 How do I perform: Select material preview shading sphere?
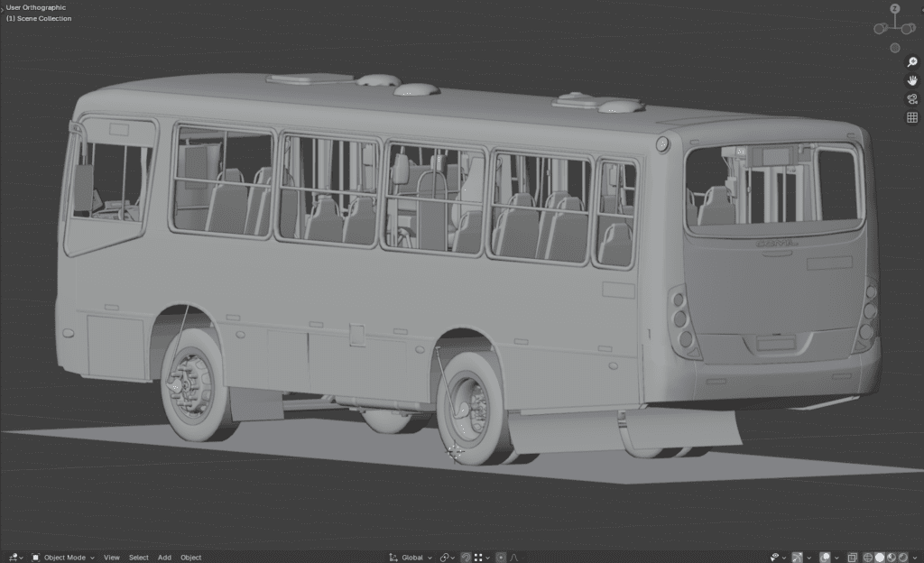click(892, 558)
